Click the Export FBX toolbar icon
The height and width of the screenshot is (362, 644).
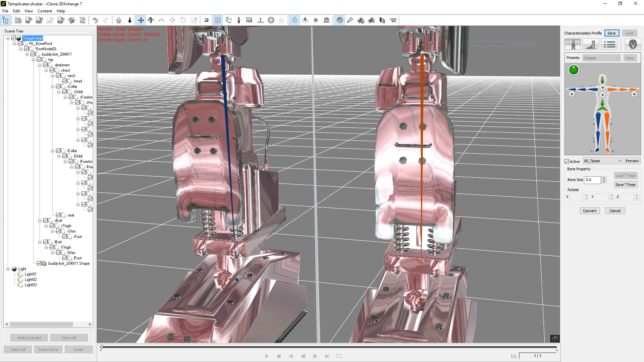tap(39, 20)
